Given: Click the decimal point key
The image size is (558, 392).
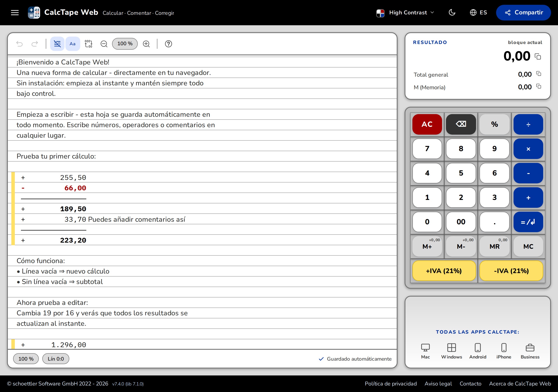Looking at the screenshot, I should 494,222.
